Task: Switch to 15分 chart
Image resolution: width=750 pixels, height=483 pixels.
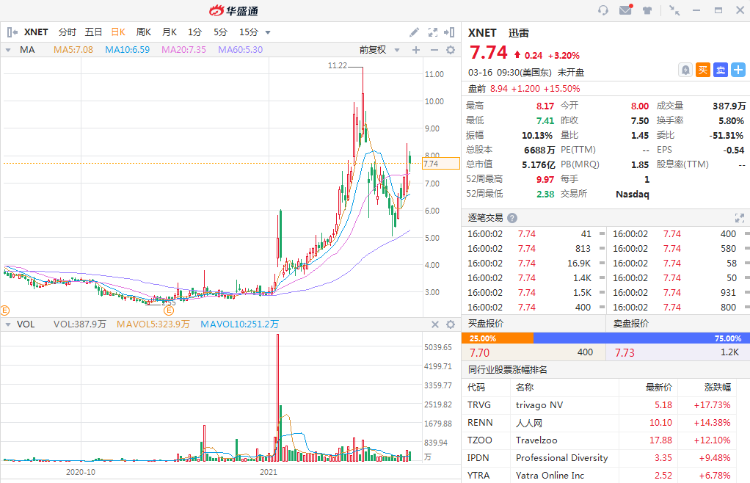Action: (249, 32)
